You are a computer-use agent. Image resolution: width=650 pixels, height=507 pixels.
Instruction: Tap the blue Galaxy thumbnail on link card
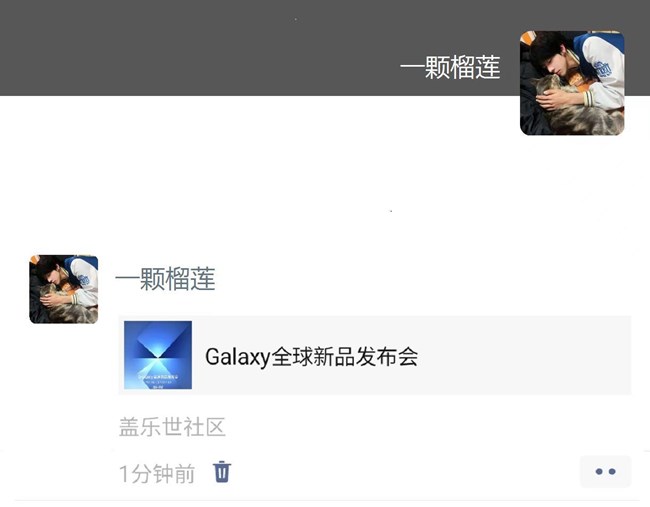tap(158, 355)
